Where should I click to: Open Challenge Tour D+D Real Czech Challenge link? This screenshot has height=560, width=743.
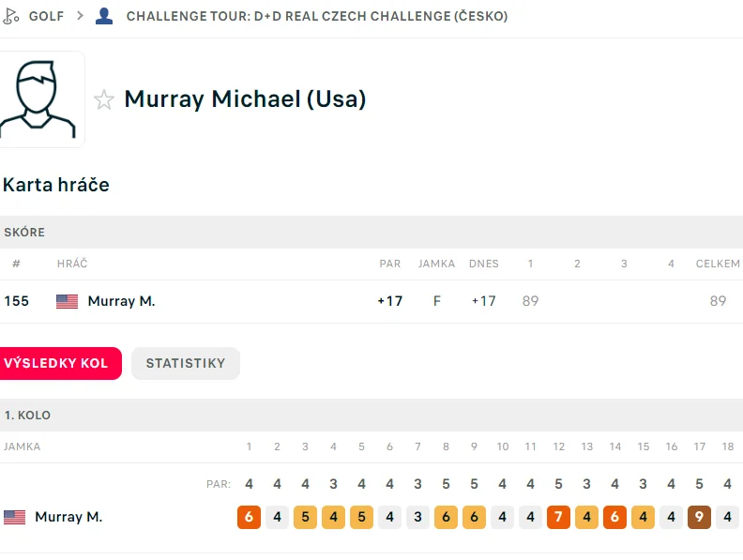click(x=317, y=16)
